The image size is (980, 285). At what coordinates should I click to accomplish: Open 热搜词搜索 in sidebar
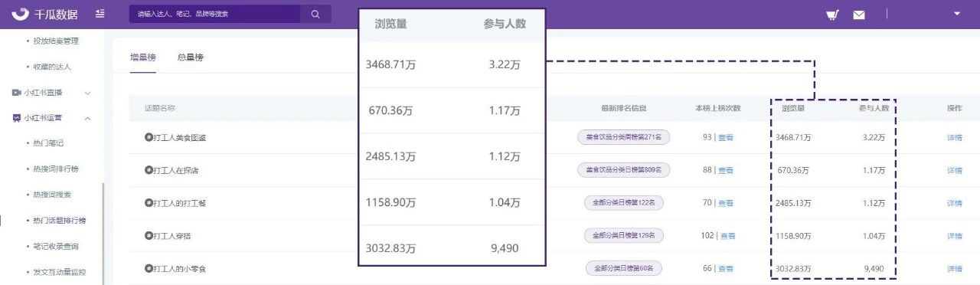point(52,195)
